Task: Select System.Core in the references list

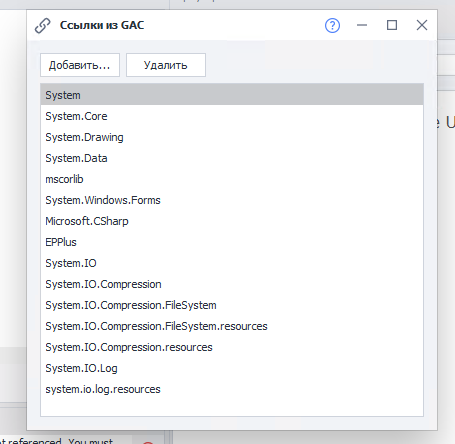Action: tap(232, 116)
